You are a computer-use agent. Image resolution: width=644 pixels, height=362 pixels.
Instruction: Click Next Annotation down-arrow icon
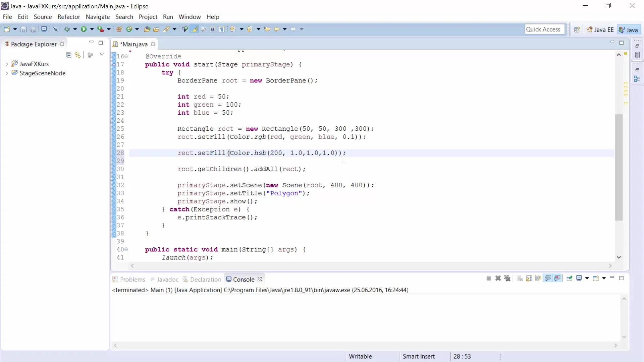(233, 29)
